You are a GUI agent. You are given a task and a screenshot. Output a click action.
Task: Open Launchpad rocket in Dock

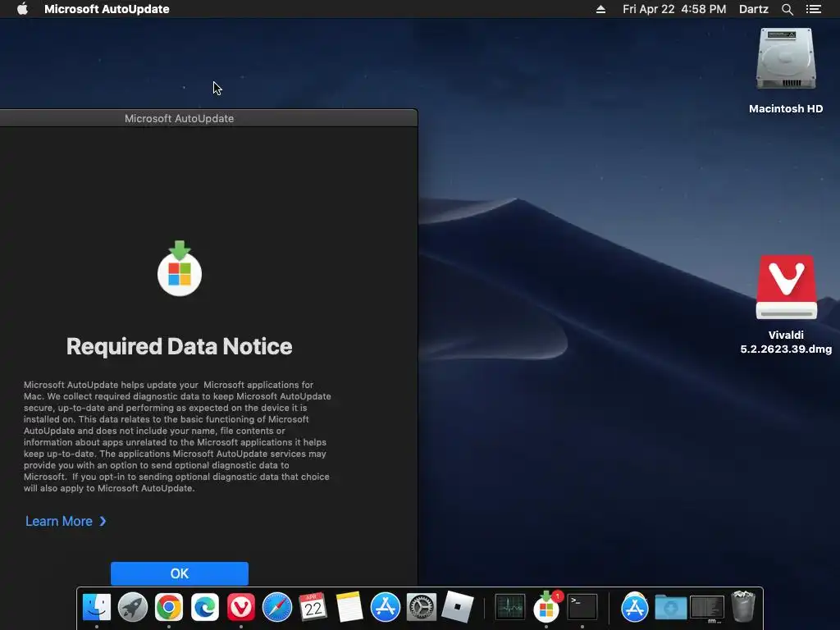pos(132,608)
